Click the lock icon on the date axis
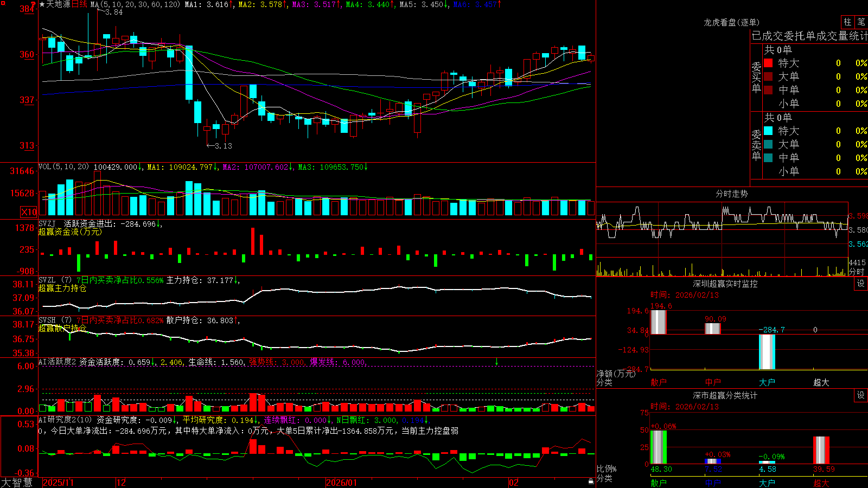The width and height of the screenshot is (868, 488). [x=591, y=481]
